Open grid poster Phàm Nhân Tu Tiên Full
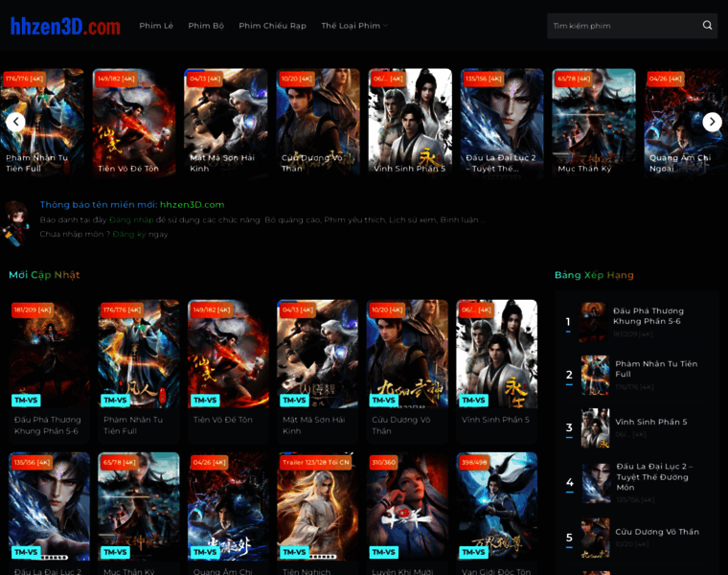Screen dimensions: 728x575 point(139,354)
